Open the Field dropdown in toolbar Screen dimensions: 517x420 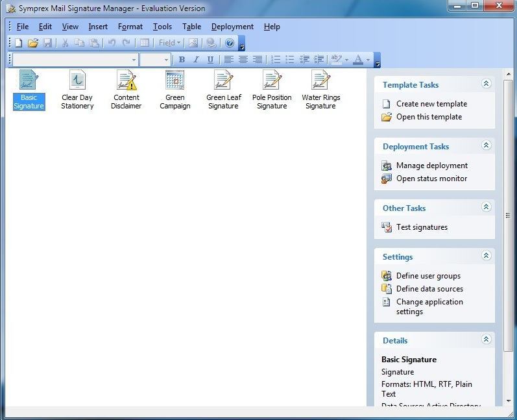pos(169,43)
